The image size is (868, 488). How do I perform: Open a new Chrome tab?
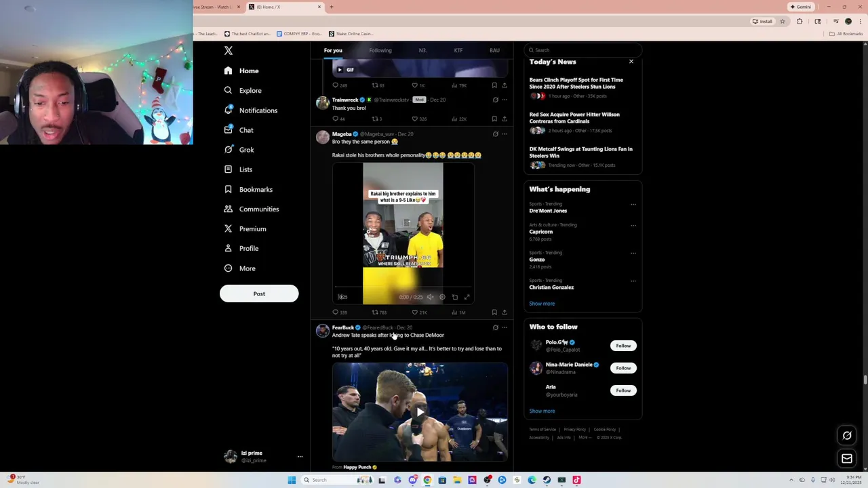(332, 7)
